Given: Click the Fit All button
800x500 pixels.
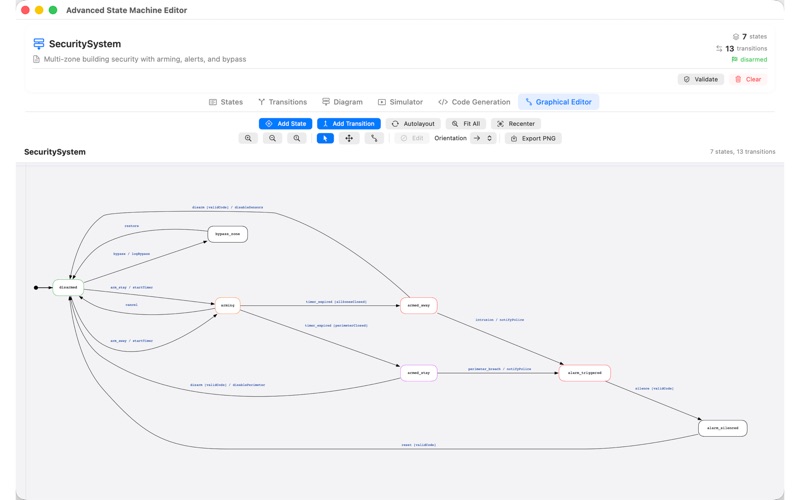Looking at the screenshot, I should tap(466, 123).
